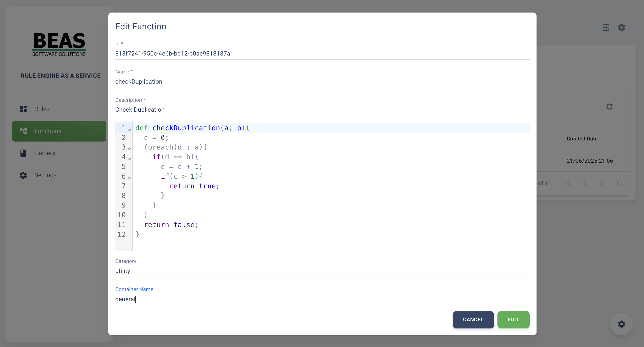Select the Functions menu item

59,131
